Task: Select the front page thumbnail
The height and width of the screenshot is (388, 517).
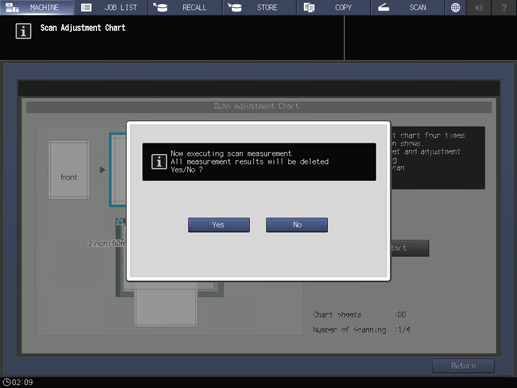Action: click(69, 170)
